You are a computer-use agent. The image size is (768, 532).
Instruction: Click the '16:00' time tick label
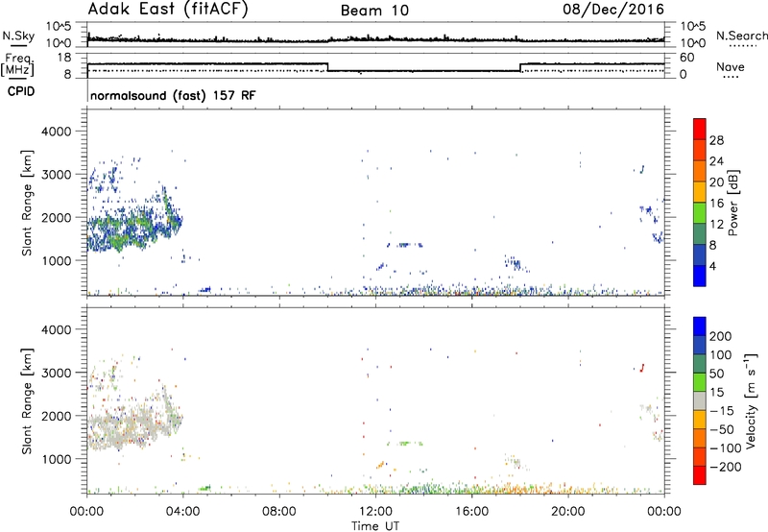click(x=471, y=512)
